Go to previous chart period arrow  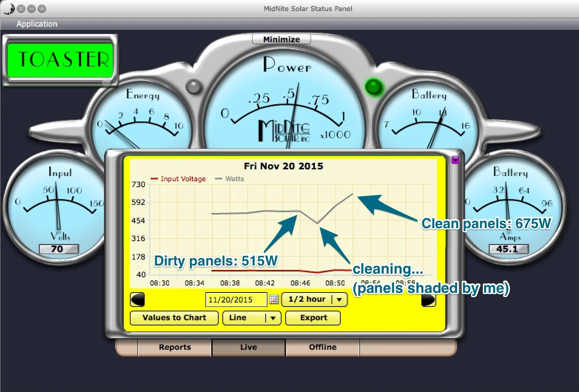pos(137,300)
